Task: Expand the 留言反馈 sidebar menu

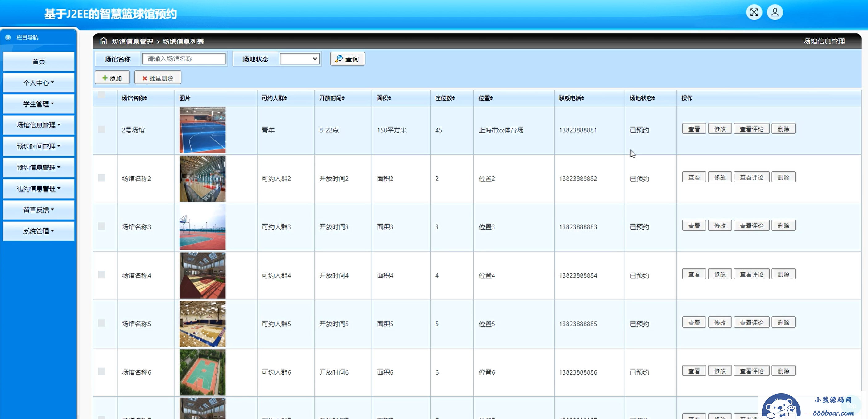Action: click(x=39, y=210)
